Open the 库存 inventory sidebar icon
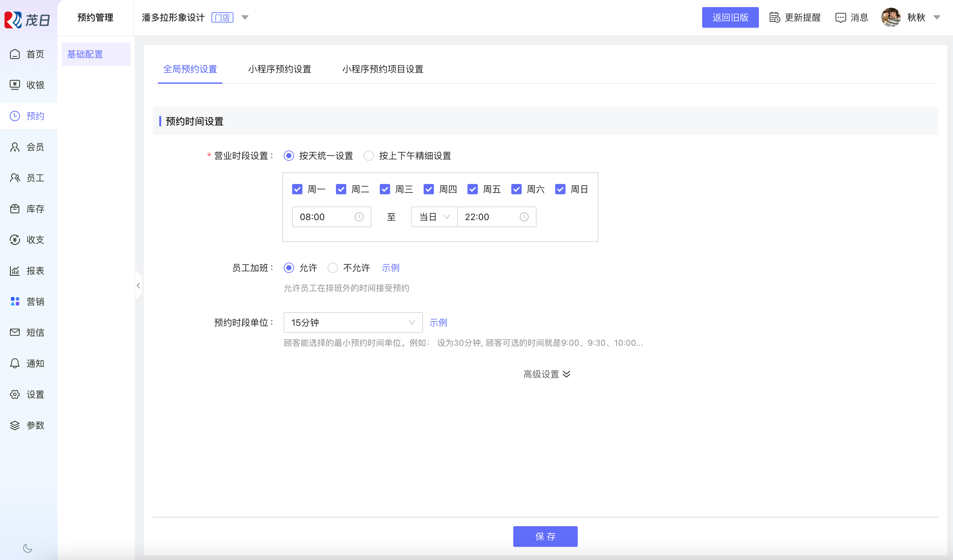Image resolution: width=953 pixels, height=560 pixels. click(x=15, y=209)
